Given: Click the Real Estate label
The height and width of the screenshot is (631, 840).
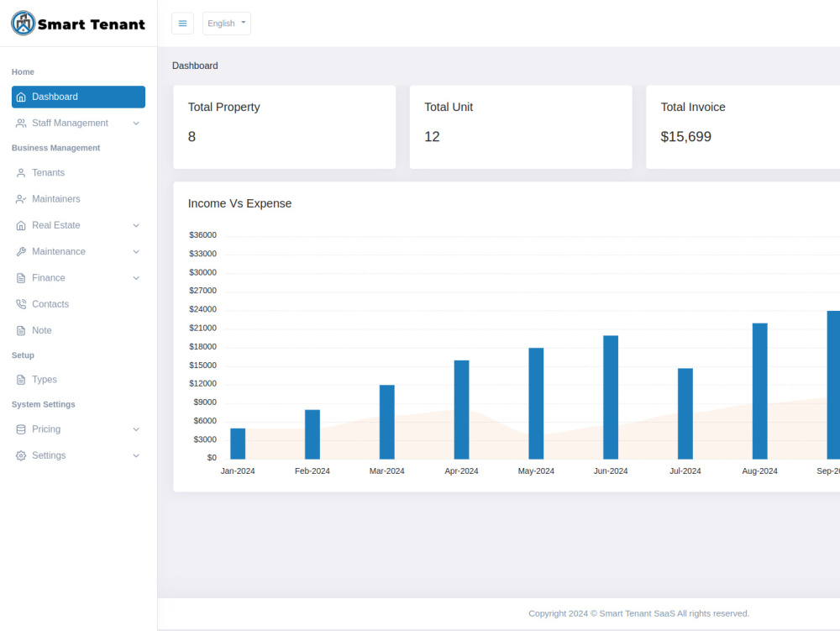Looking at the screenshot, I should click(x=56, y=225).
